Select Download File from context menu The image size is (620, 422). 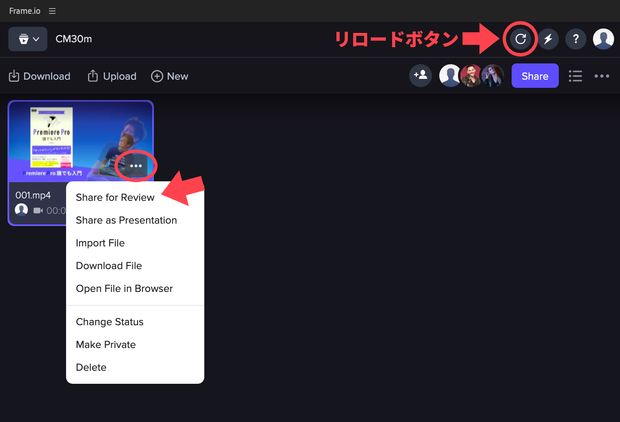click(x=109, y=266)
